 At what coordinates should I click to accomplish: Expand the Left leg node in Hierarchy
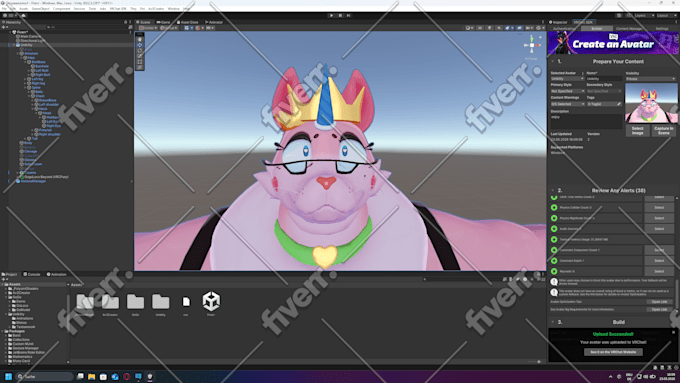(25, 79)
